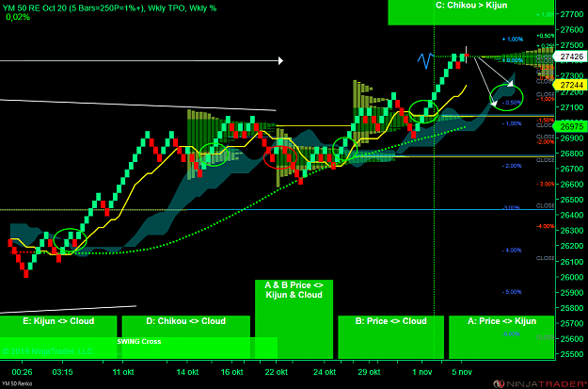This screenshot has width=588, height=389.
Task: Click the 16 okt date label
Action: click(231, 372)
